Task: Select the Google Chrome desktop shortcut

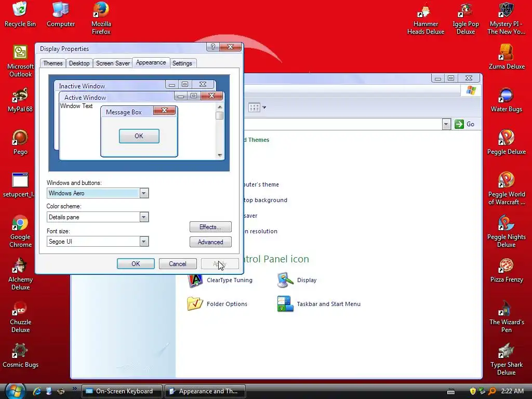Action: coord(20,231)
